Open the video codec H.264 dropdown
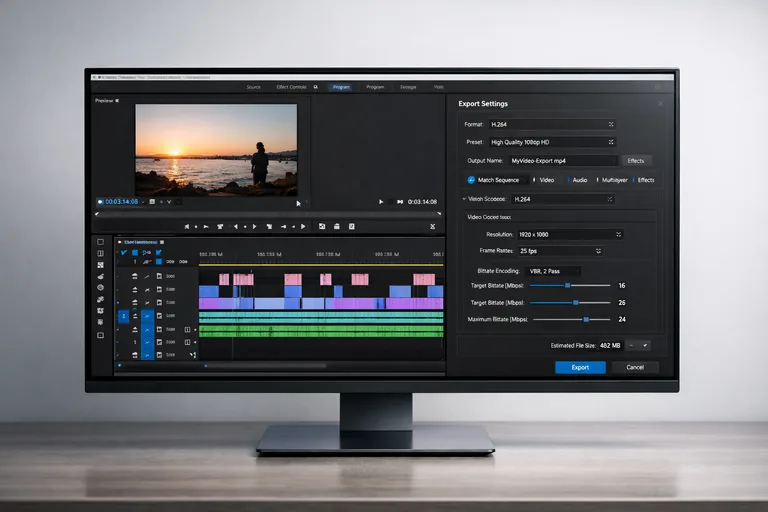 [x=563, y=199]
